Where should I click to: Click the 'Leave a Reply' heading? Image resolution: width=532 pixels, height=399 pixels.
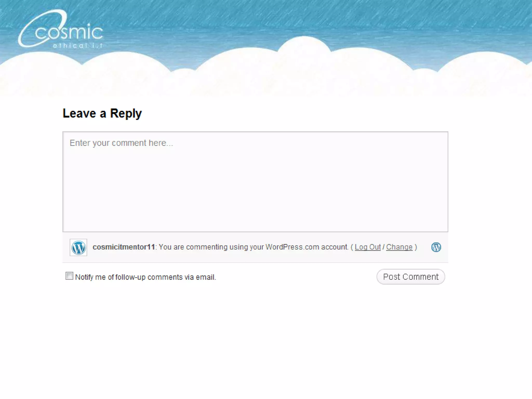[102, 114]
